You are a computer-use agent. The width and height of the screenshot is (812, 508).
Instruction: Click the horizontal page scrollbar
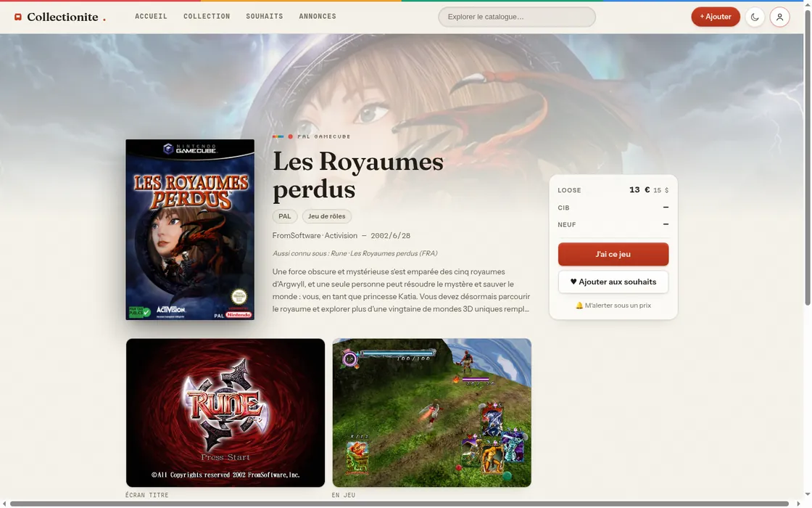point(399,504)
